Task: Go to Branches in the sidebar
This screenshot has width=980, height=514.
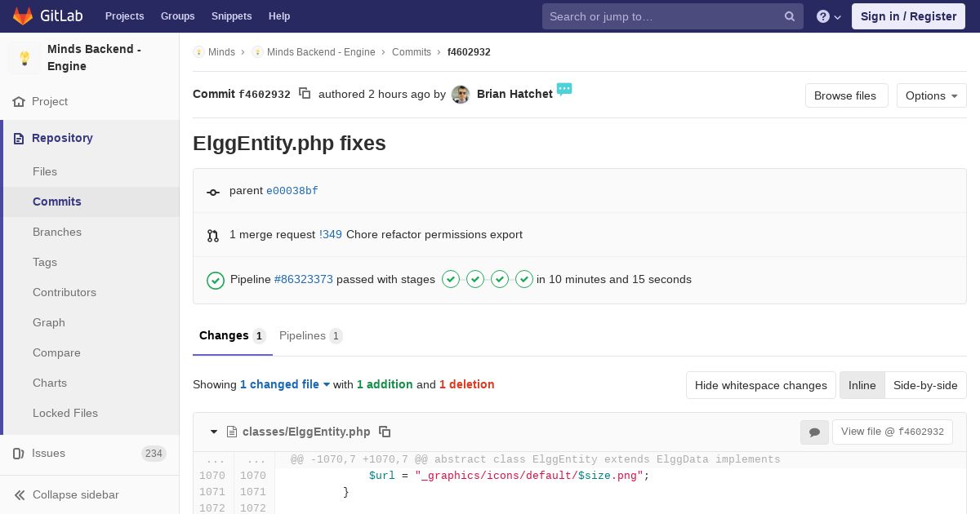Action: click(x=57, y=232)
